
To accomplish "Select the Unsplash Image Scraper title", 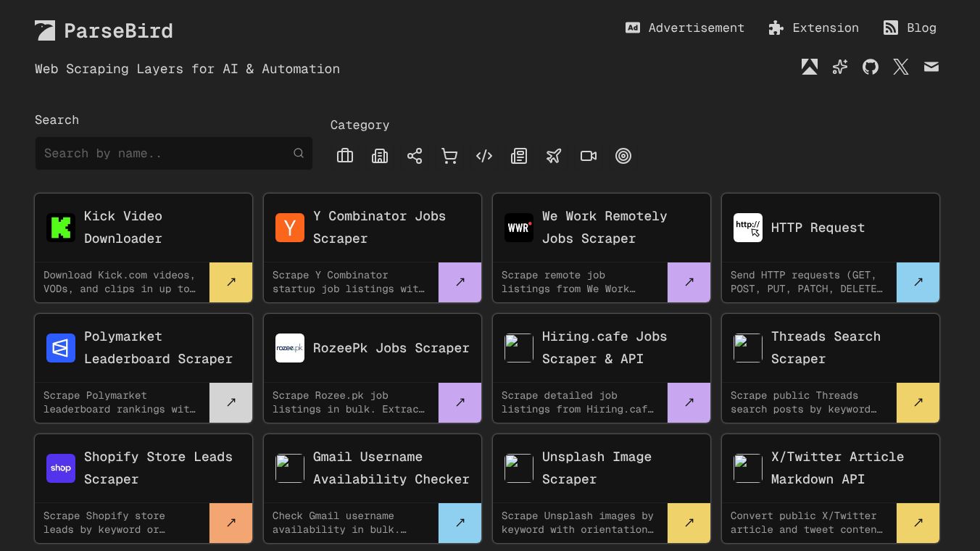I will pos(597,468).
